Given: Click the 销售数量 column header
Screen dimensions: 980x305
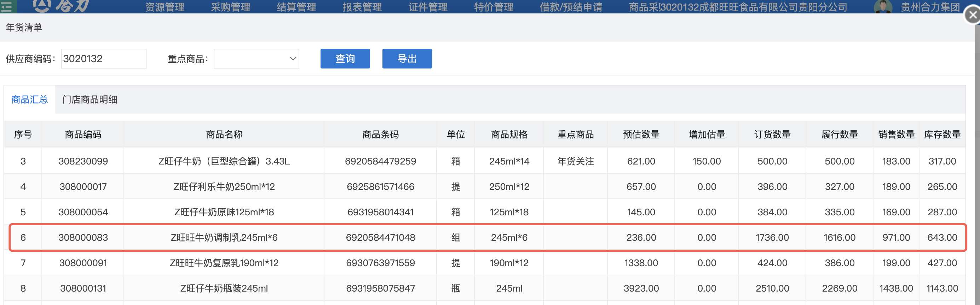Looking at the screenshot, I should click(x=896, y=134).
